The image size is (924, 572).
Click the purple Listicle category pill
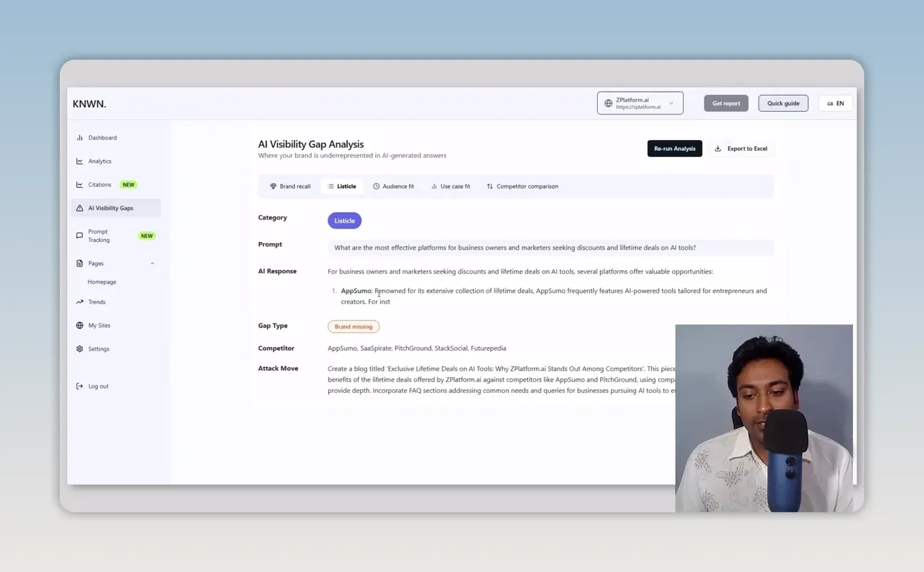(x=344, y=221)
